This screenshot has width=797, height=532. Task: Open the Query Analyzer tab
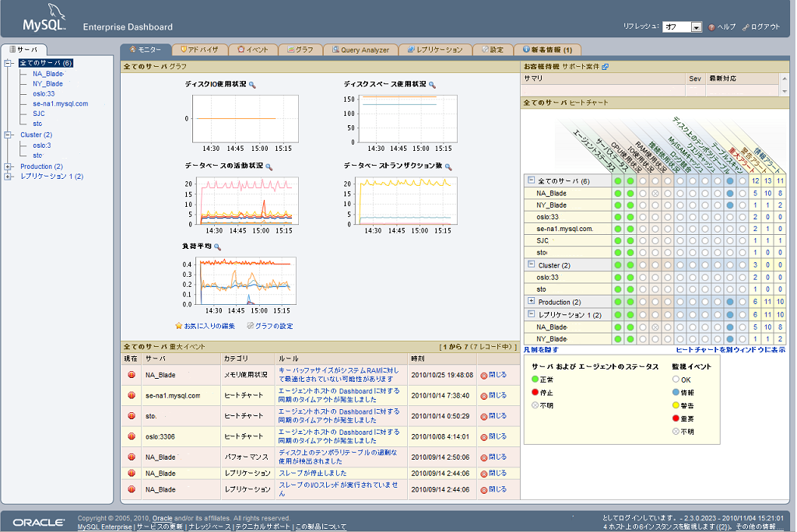(x=360, y=50)
